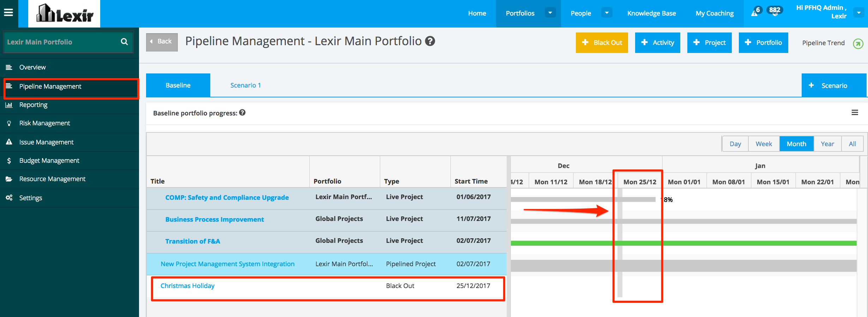Add a new Scenario
Screen dimensions: 868x317
[834, 85]
